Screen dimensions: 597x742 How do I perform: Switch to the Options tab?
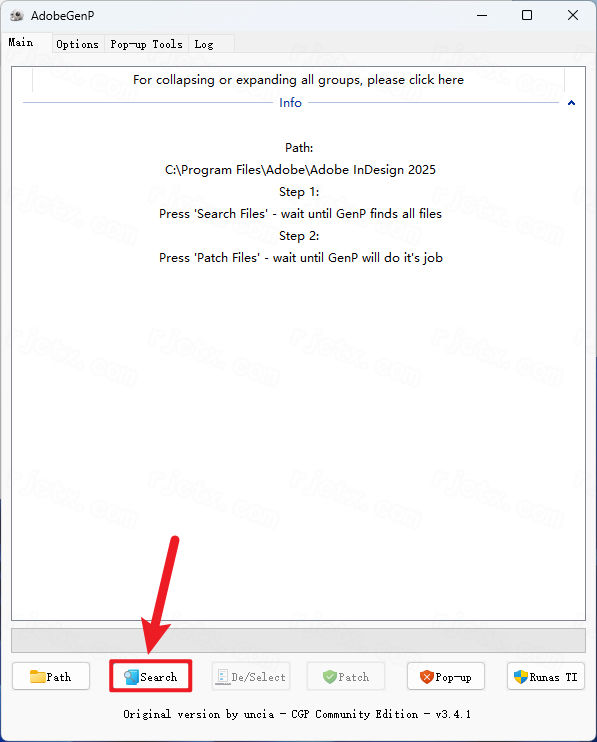click(78, 44)
